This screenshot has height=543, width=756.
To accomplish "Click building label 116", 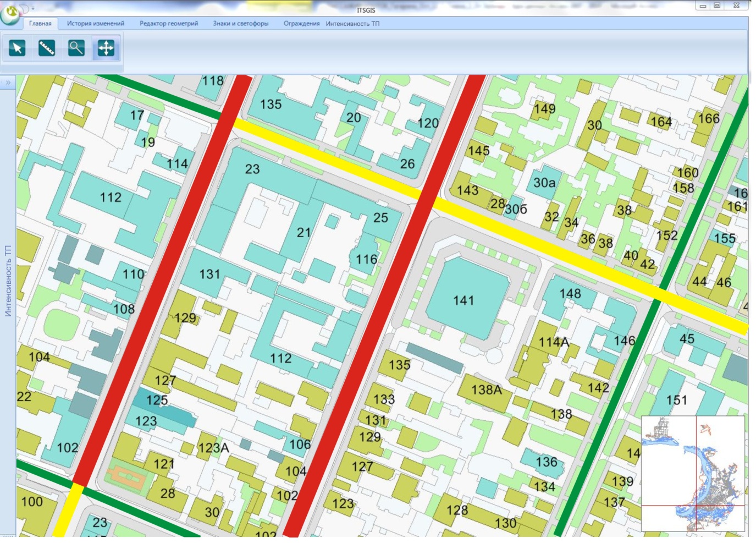I will click(366, 259).
